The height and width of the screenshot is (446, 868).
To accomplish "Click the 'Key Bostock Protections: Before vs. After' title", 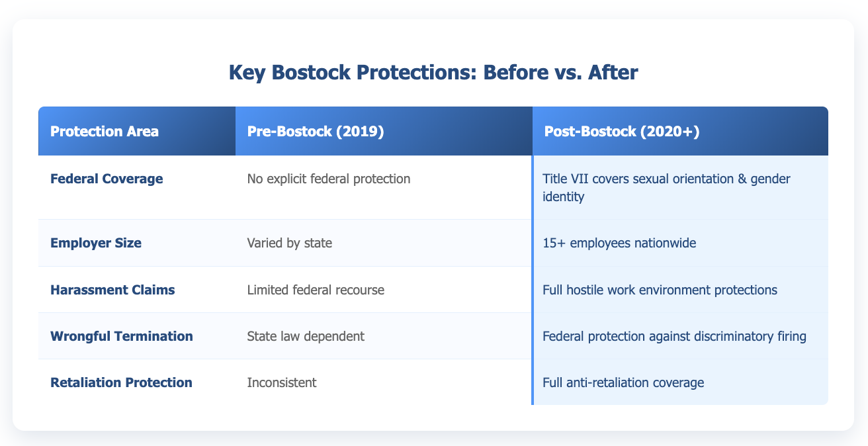I will pyautogui.click(x=433, y=73).
